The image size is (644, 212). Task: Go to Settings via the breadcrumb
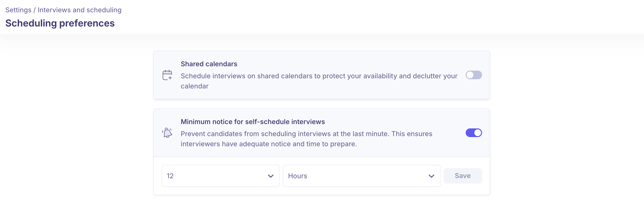[18, 10]
